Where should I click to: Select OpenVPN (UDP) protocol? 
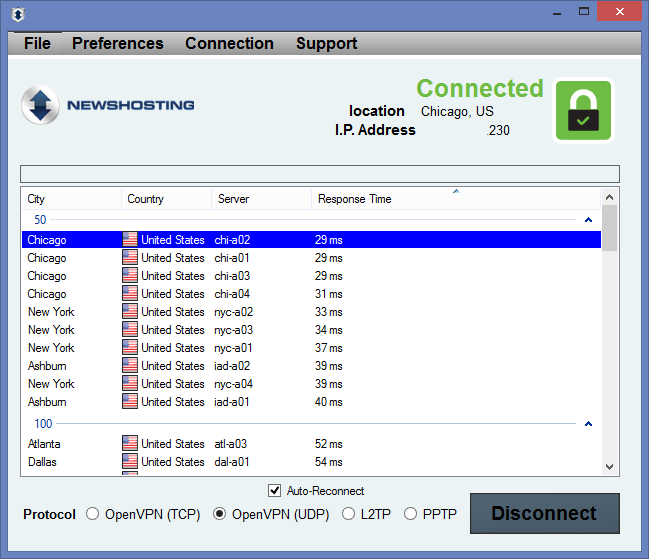point(219,514)
